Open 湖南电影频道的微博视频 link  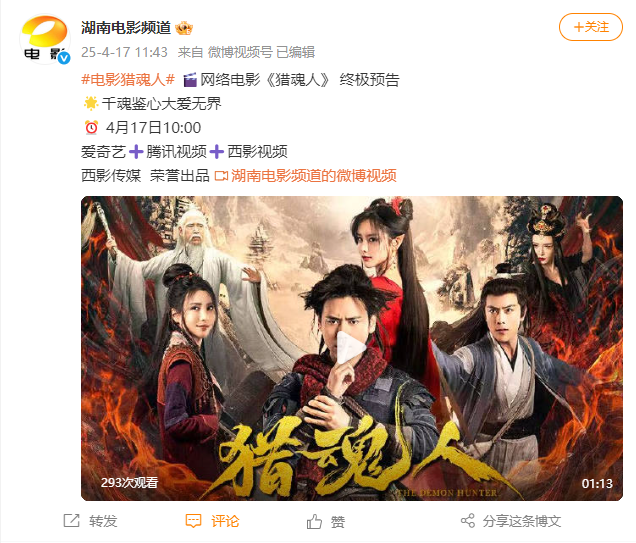(314, 176)
